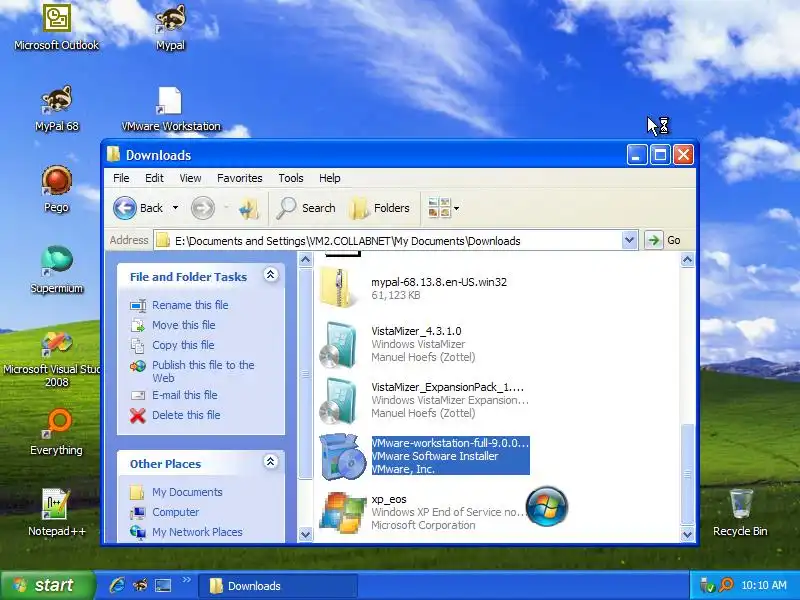The image size is (800, 600).
Task: Open the Back history dropdown arrow
Action: coord(175,208)
